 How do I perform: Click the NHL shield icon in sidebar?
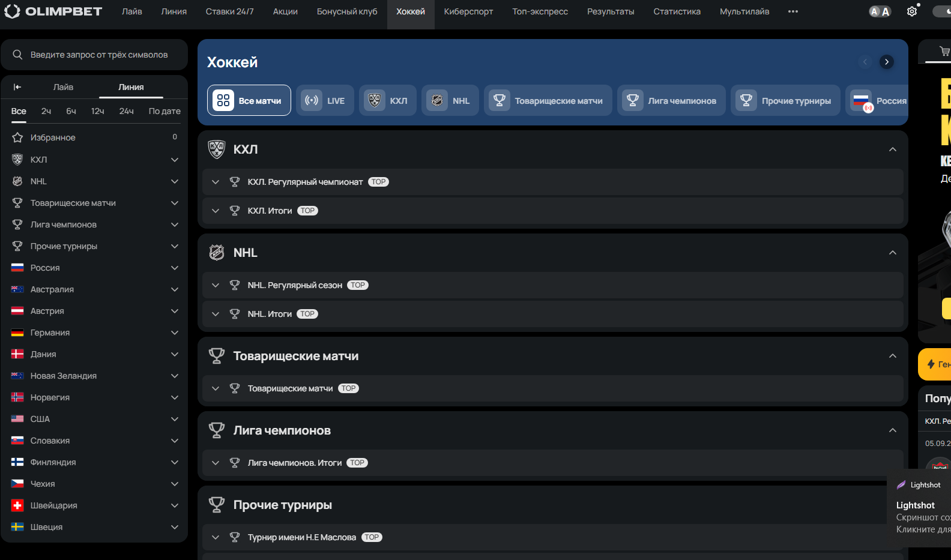tap(17, 181)
